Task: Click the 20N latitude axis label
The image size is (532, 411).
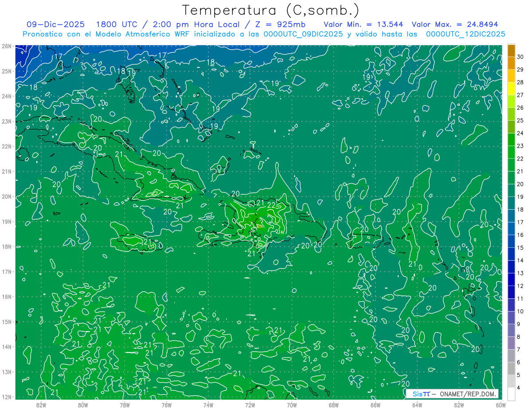Action: coord(7,196)
